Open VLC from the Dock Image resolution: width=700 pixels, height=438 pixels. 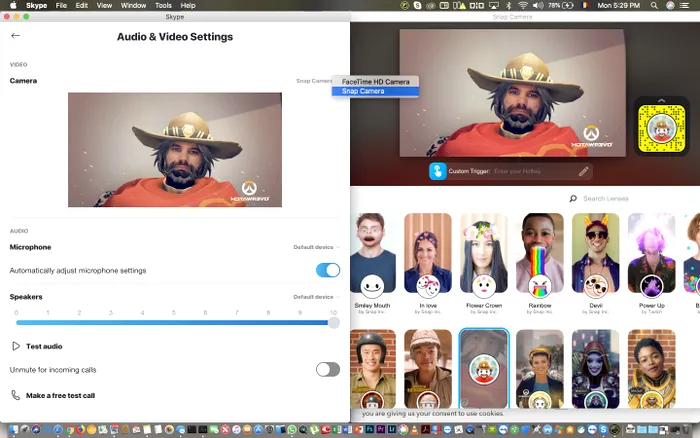click(x=414, y=430)
